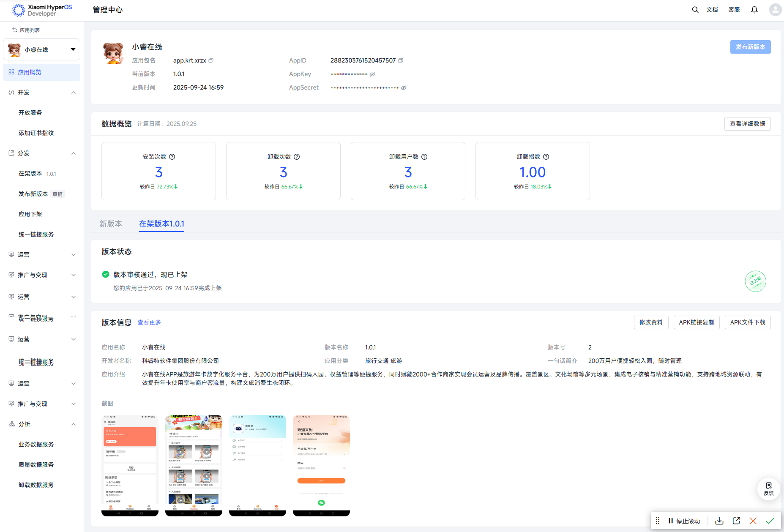Open the screenshot showing 快速入门 videos
Viewport: 784px width, 532px height.
[x=194, y=465]
